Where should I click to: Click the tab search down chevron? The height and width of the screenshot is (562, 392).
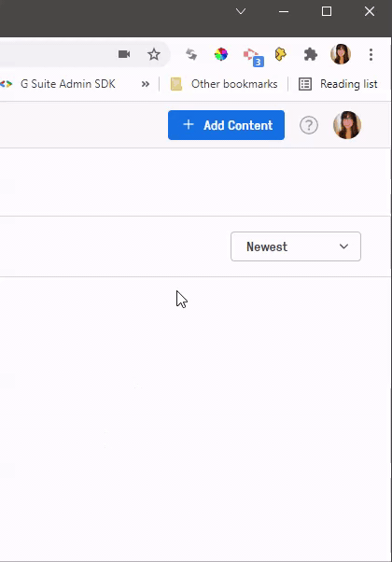coord(241,11)
